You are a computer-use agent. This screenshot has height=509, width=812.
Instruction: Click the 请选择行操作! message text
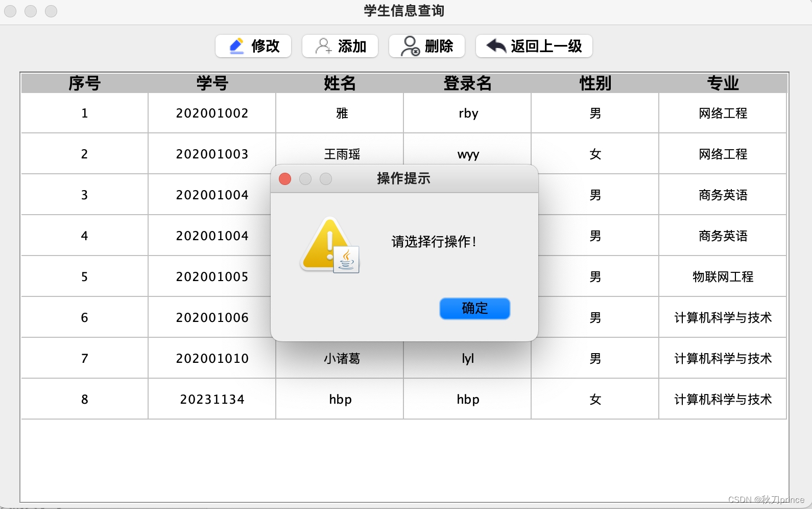(x=434, y=242)
